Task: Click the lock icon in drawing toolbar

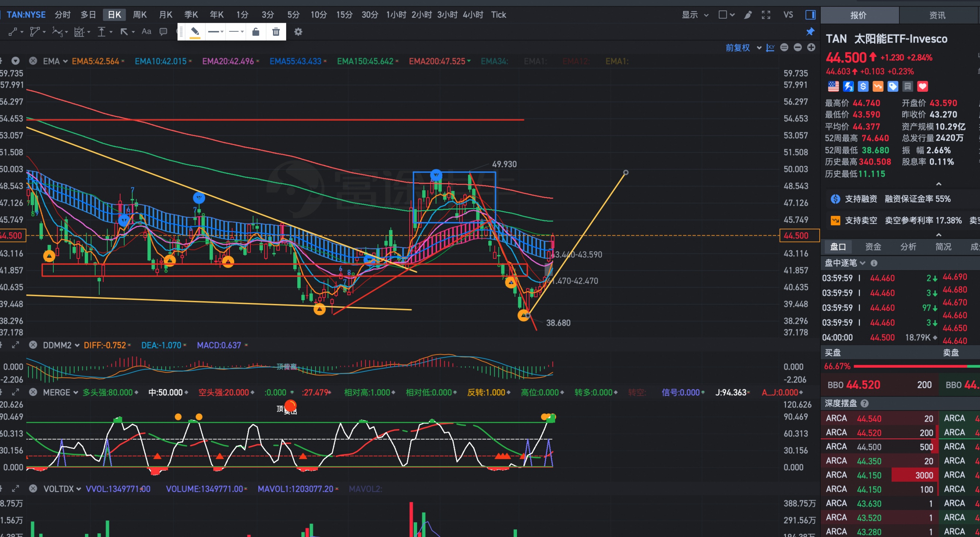Action: [x=256, y=32]
